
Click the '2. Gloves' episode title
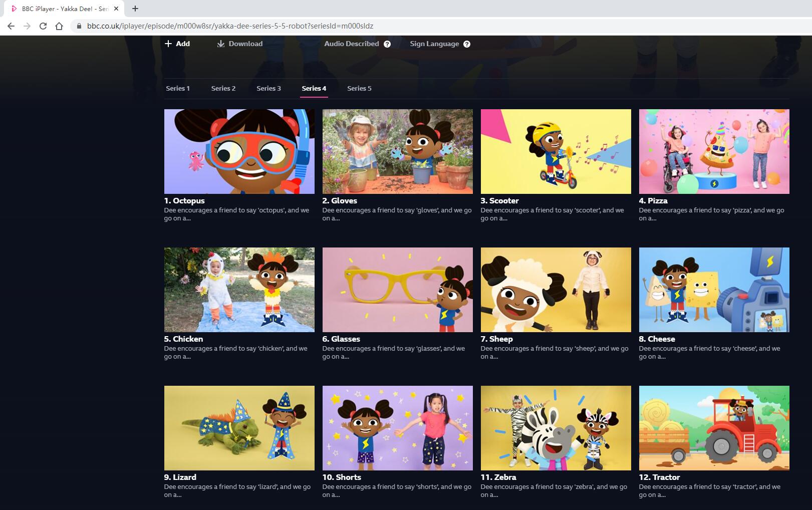[x=340, y=200]
